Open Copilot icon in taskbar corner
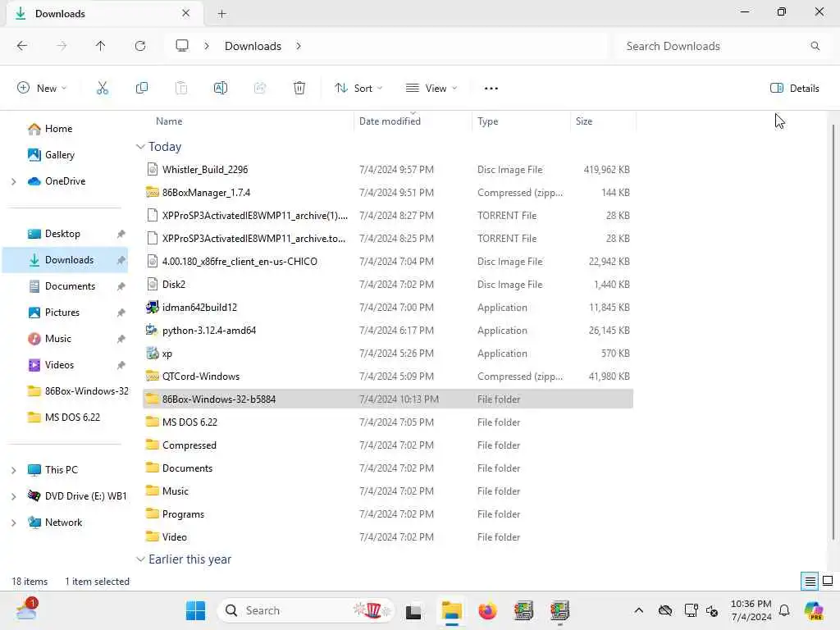The width and height of the screenshot is (840, 630). 814,610
